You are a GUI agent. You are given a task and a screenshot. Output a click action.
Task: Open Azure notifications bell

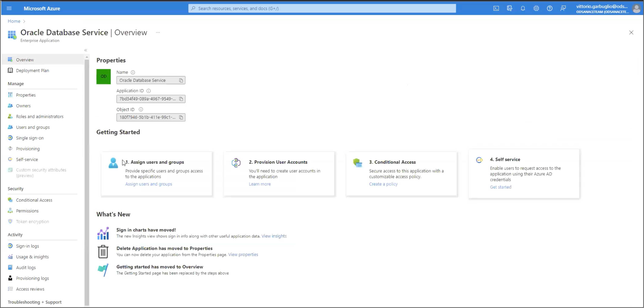click(x=523, y=8)
